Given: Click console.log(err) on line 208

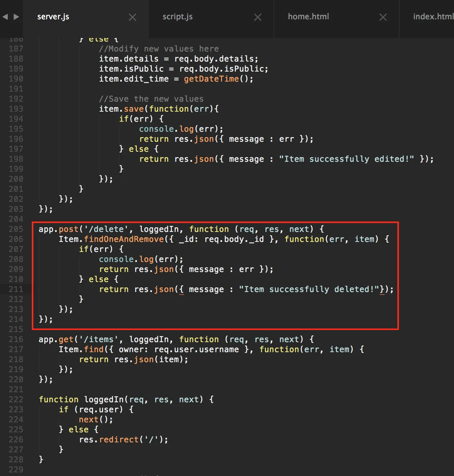Looking at the screenshot, I should (x=139, y=259).
